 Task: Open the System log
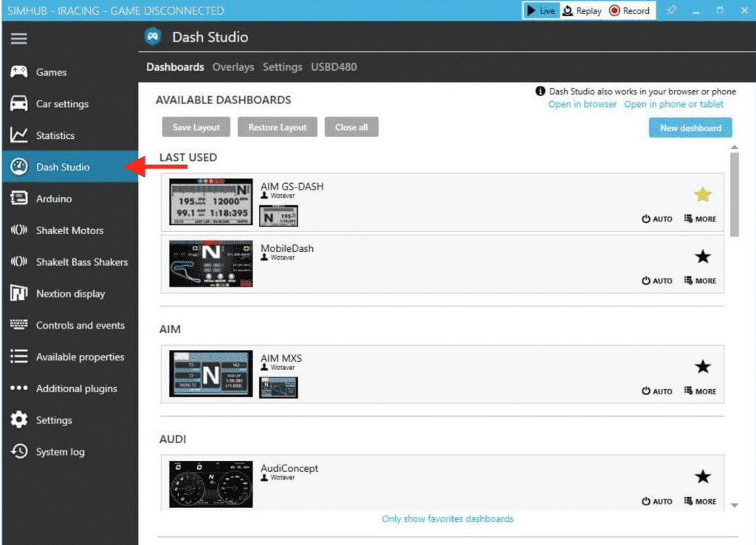pyautogui.click(x=60, y=452)
